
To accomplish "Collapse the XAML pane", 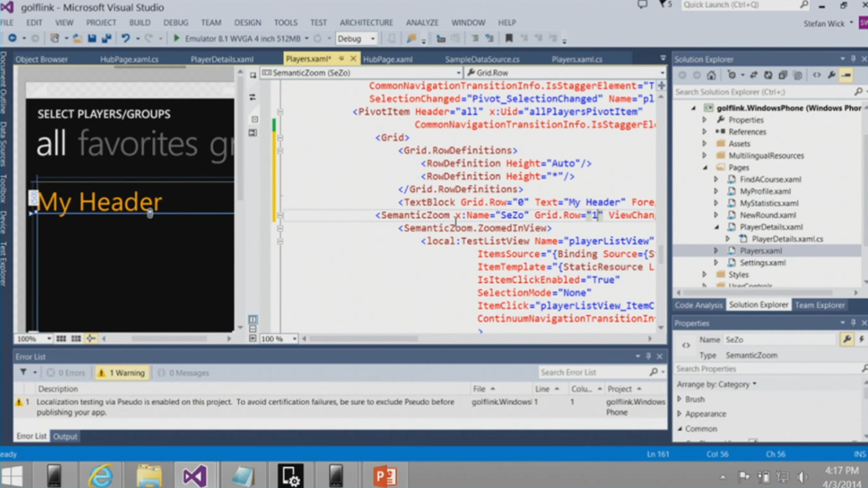I will [253, 339].
